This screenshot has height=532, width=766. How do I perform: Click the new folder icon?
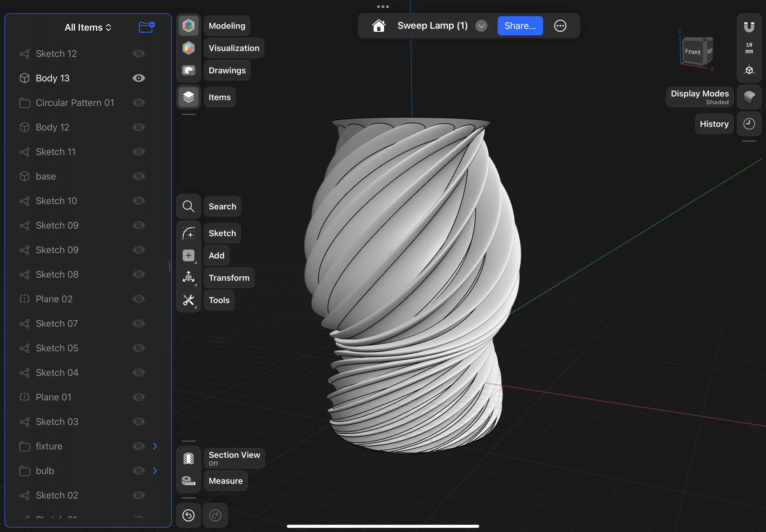tap(146, 27)
